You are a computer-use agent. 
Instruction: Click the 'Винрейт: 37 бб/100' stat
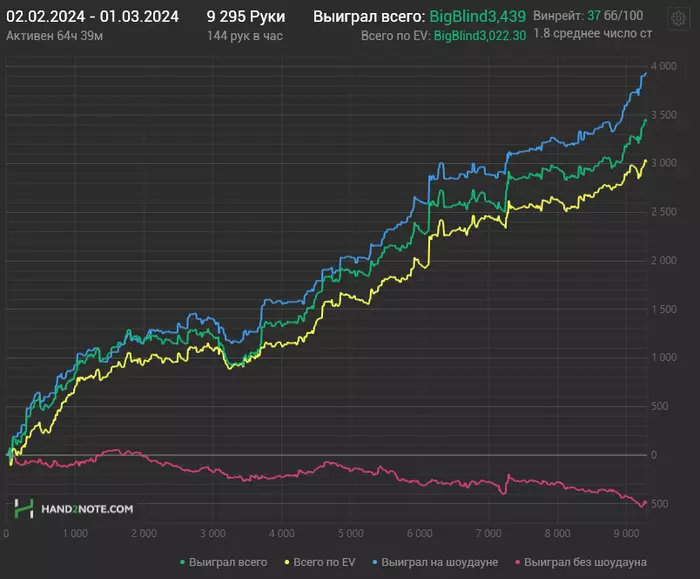[588, 16]
